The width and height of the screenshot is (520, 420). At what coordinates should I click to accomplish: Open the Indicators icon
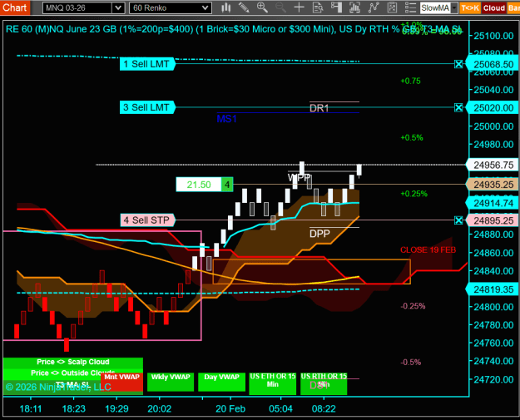pyautogui.click(x=374, y=7)
